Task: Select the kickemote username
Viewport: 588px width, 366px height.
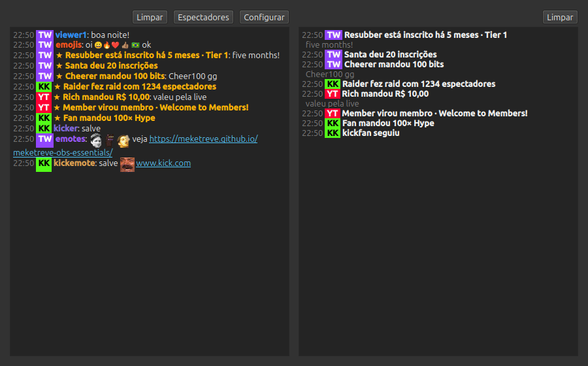Action: coord(74,163)
